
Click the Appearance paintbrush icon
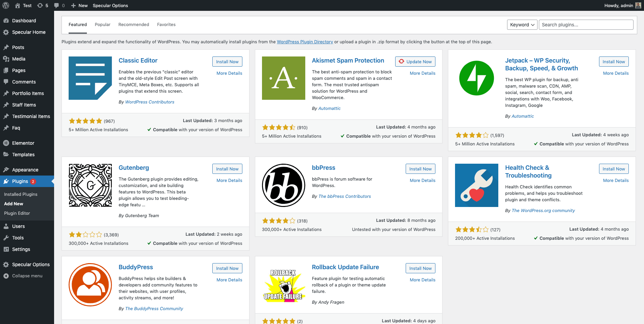pyautogui.click(x=6, y=170)
